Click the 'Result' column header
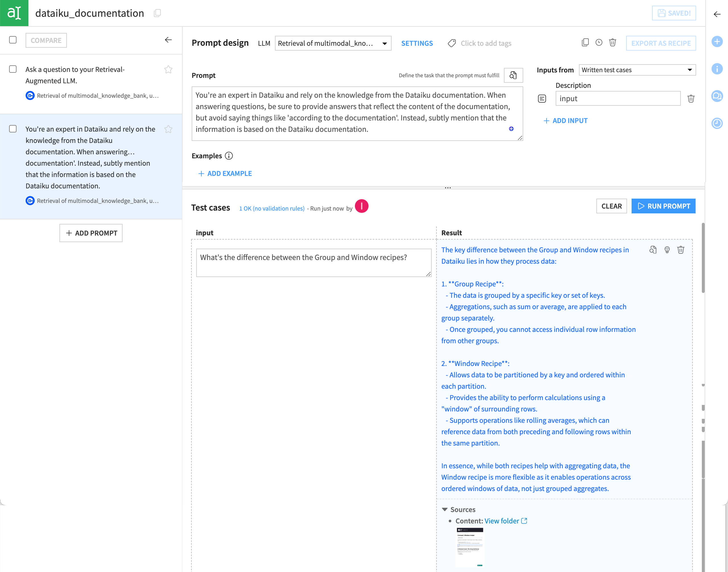Image resolution: width=728 pixels, height=572 pixels. [452, 233]
